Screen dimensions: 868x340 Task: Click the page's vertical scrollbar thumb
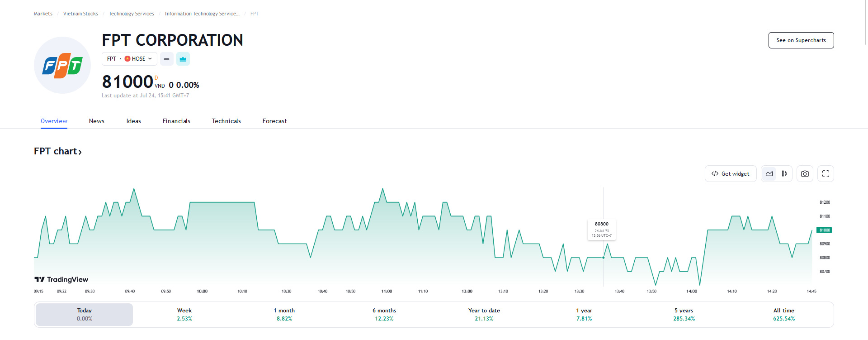point(865,23)
